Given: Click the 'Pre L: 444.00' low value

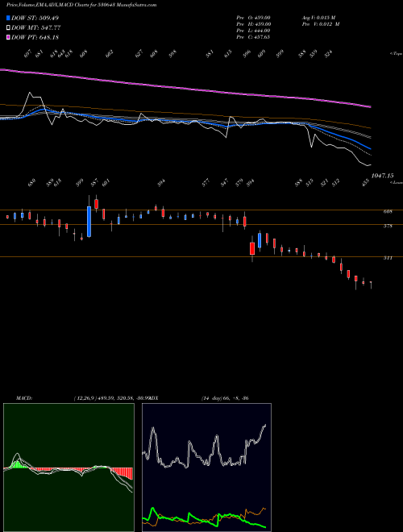Looking at the screenshot, I should pyautogui.click(x=253, y=31).
